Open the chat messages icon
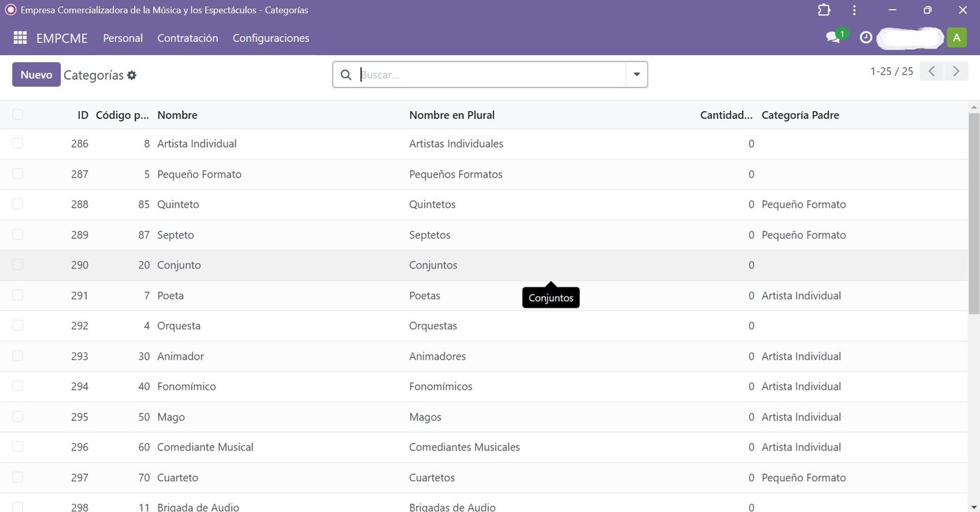The height and width of the screenshot is (512, 980). tap(833, 38)
